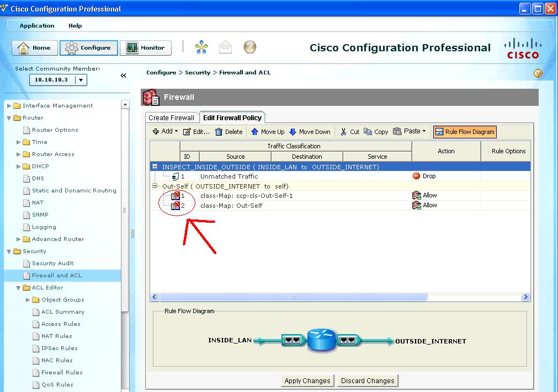Copy the selected firewall rule
Screen dimensions: 558x392
pyautogui.click(x=376, y=132)
